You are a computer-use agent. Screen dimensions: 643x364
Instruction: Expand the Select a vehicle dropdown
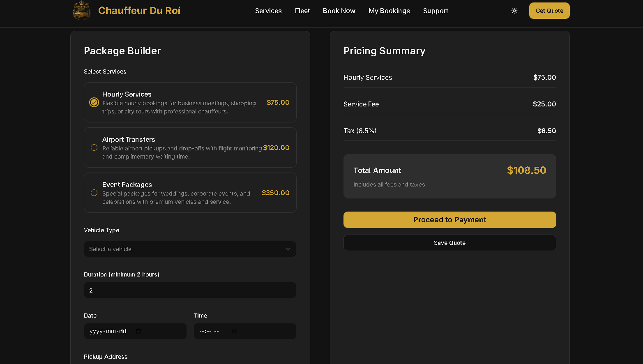(190, 249)
